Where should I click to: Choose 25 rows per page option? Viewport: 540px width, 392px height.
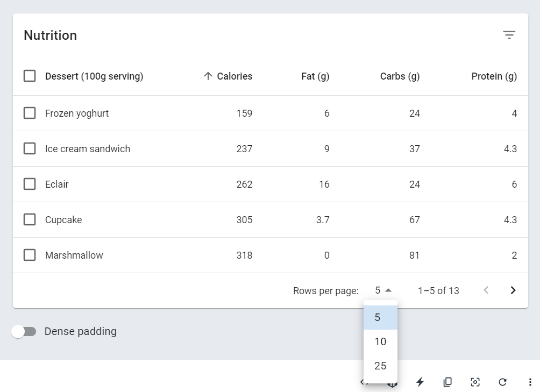[x=380, y=366]
